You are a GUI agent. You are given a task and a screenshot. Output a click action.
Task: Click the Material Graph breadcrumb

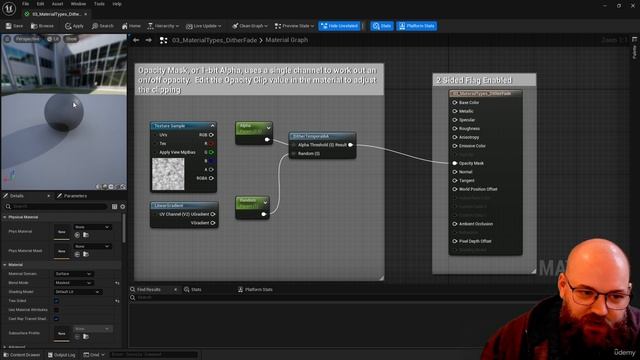click(287, 40)
